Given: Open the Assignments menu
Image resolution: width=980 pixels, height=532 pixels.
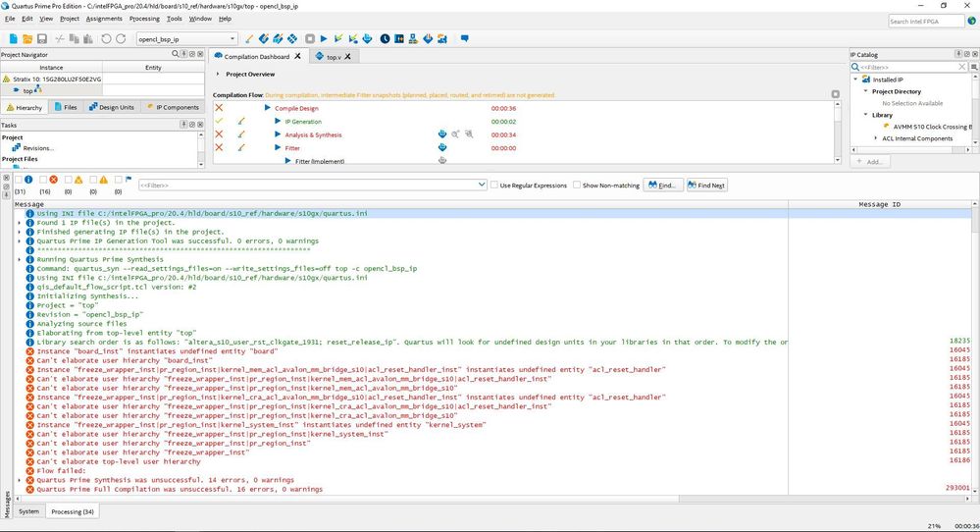Looking at the screenshot, I should [x=104, y=19].
